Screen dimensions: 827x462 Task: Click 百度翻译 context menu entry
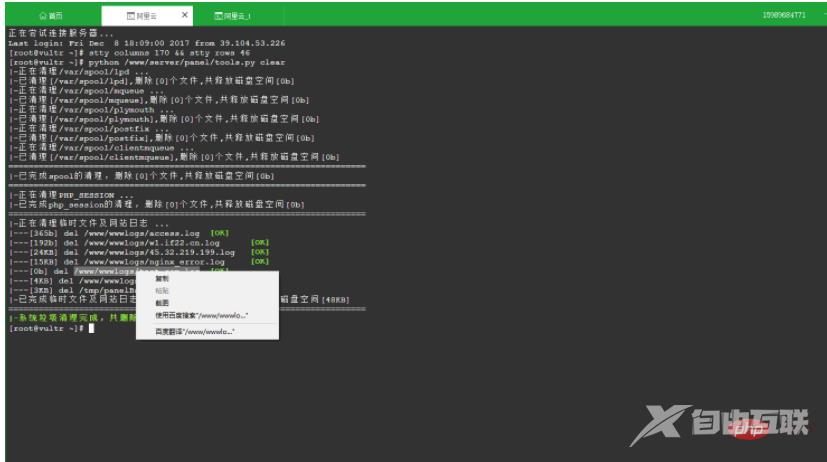194,331
